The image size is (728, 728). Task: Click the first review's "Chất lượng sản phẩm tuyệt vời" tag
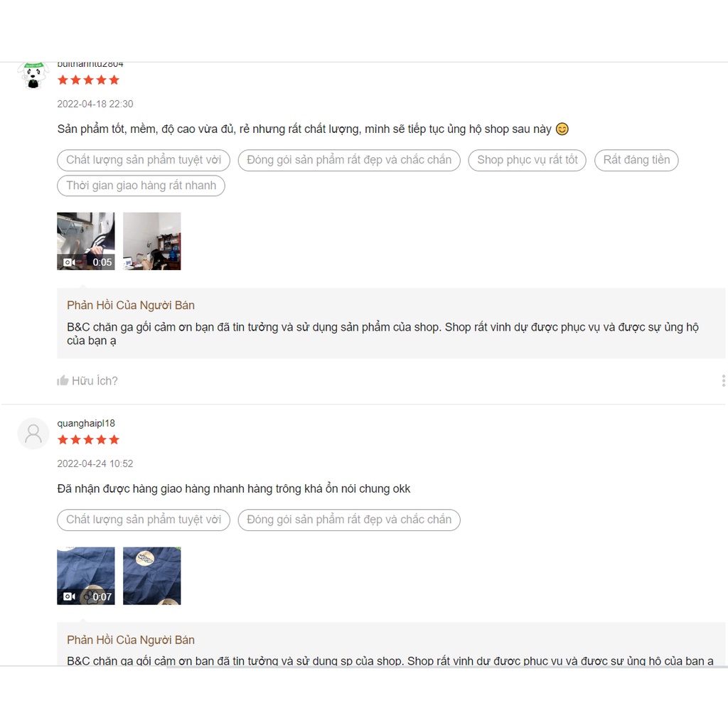(144, 160)
